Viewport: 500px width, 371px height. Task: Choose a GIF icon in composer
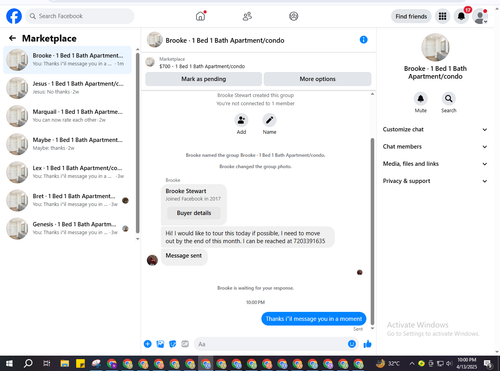185,344
